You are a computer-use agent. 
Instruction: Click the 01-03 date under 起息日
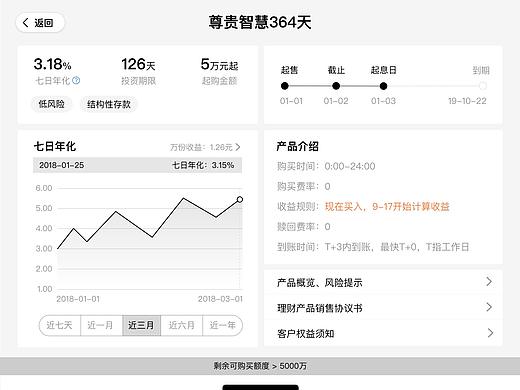pyautogui.click(x=383, y=101)
